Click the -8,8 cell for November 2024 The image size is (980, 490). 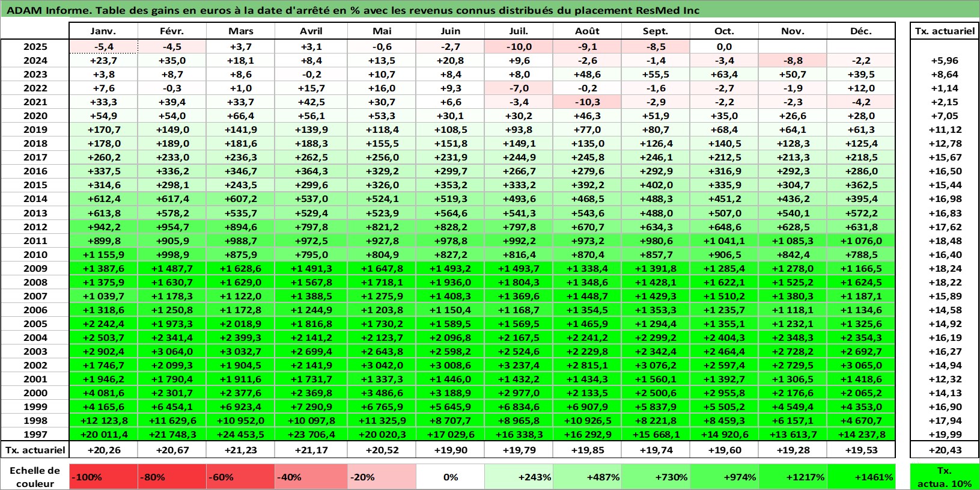click(x=793, y=60)
